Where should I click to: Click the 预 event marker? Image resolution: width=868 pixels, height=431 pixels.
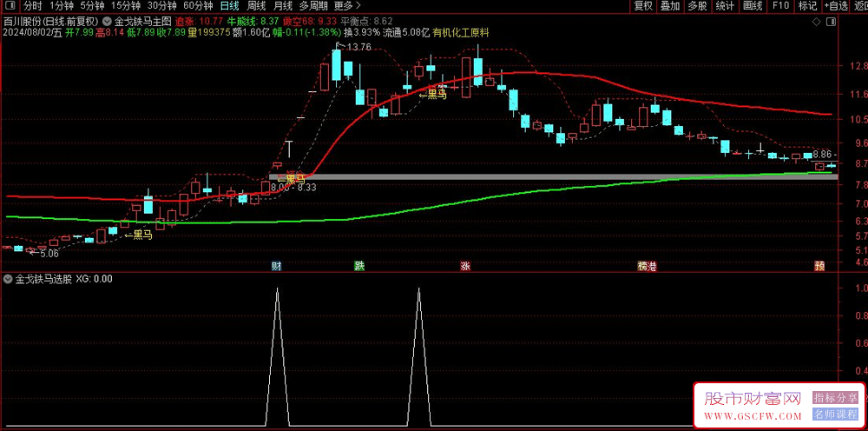click(x=820, y=267)
